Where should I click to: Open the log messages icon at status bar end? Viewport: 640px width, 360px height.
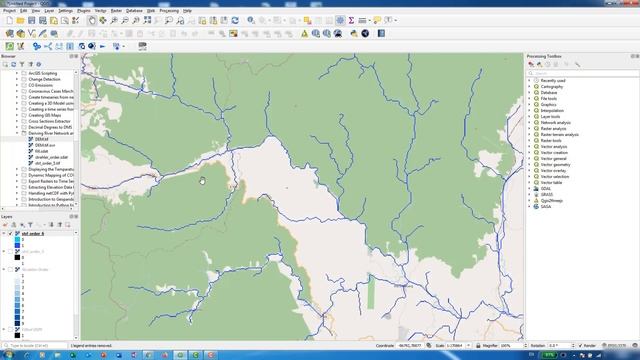[635, 346]
